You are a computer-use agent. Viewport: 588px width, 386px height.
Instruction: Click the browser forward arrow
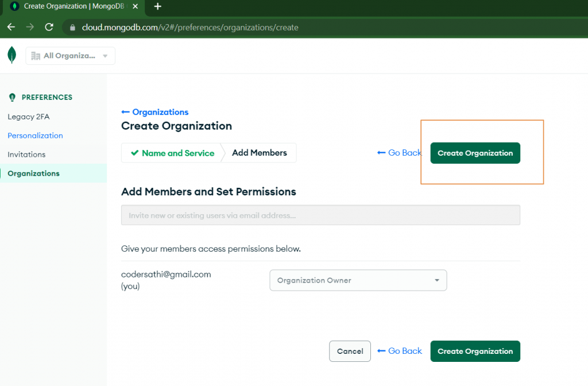tap(30, 27)
